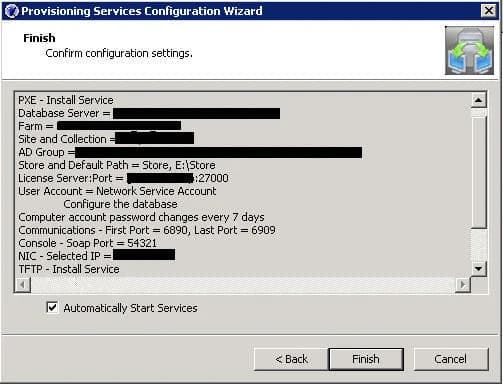Select 'Store and Default Path' line
Screen dimensions: 503x384
(117, 165)
